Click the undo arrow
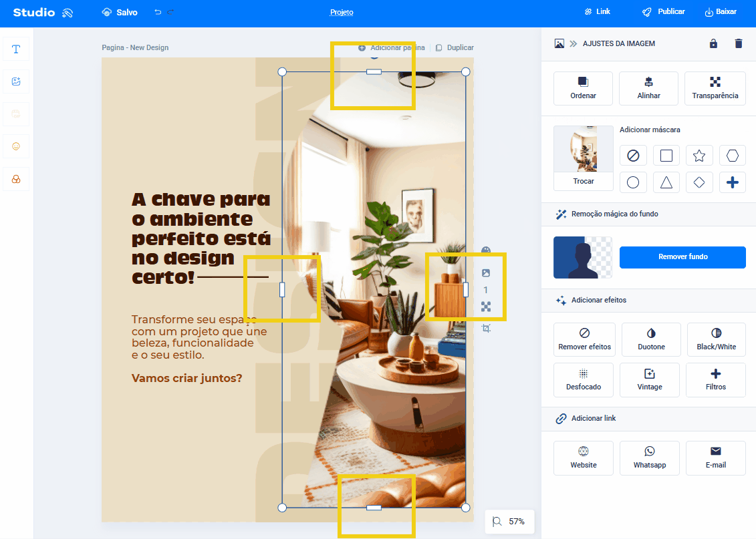 (158, 12)
